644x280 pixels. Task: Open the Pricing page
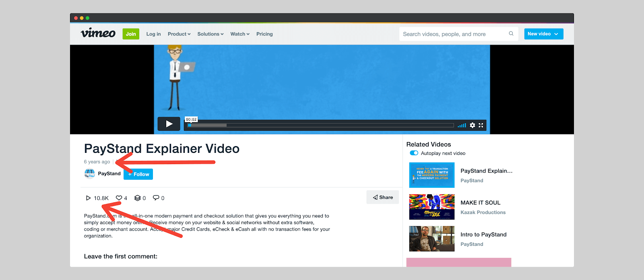tap(264, 34)
